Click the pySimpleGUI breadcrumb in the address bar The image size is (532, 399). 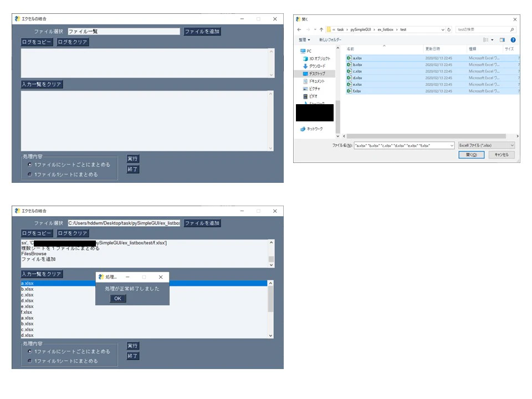point(361,29)
